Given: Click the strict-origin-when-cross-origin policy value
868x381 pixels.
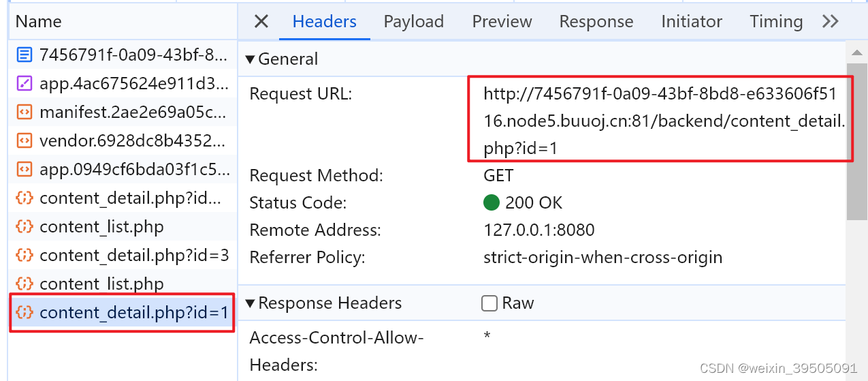Looking at the screenshot, I should 603,258.
